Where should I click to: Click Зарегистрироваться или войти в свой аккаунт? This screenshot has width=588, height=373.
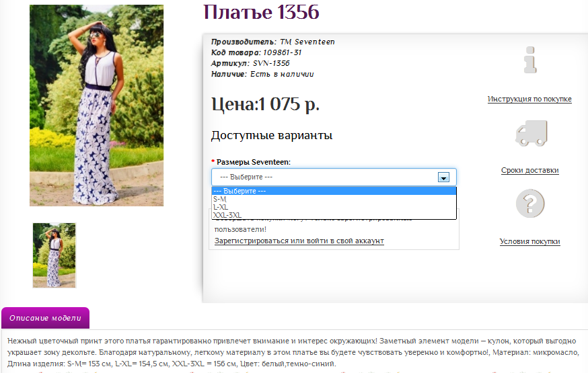coord(299,241)
